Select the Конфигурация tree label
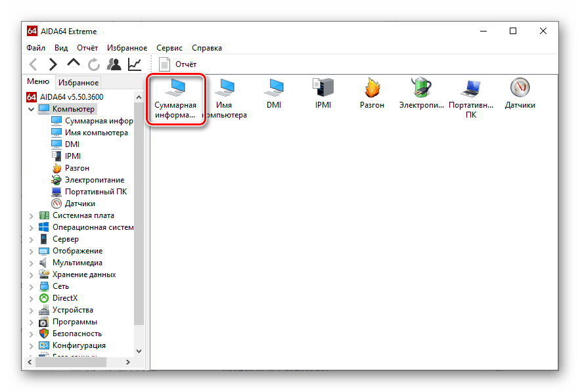The width and height of the screenshot is (580, 392). coord(79,345)
